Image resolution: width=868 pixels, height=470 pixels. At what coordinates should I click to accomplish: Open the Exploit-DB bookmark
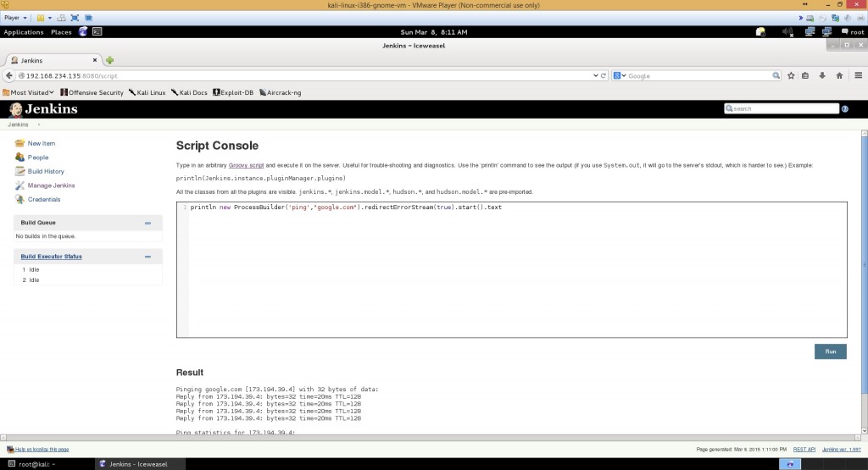pos(233,92)
